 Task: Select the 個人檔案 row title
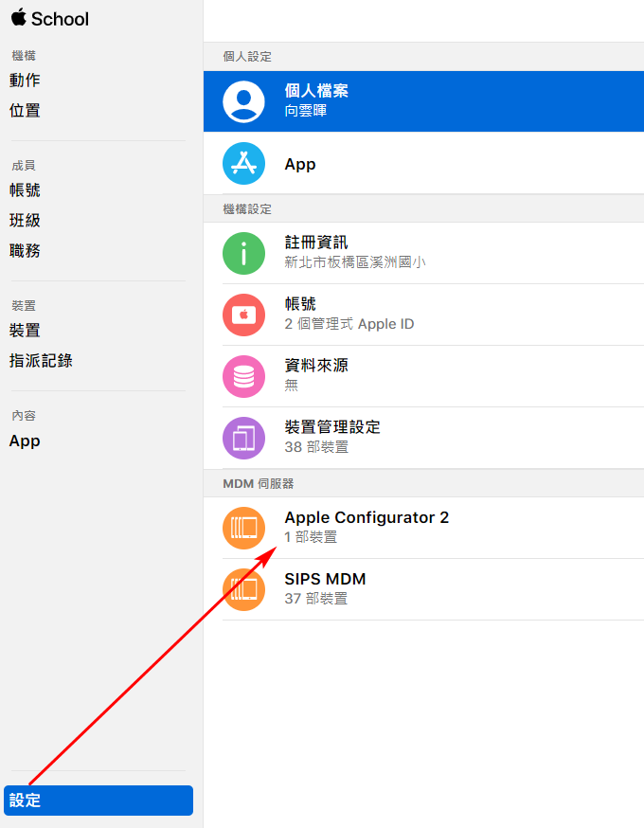pyautogui.click(x=316, y=91)
